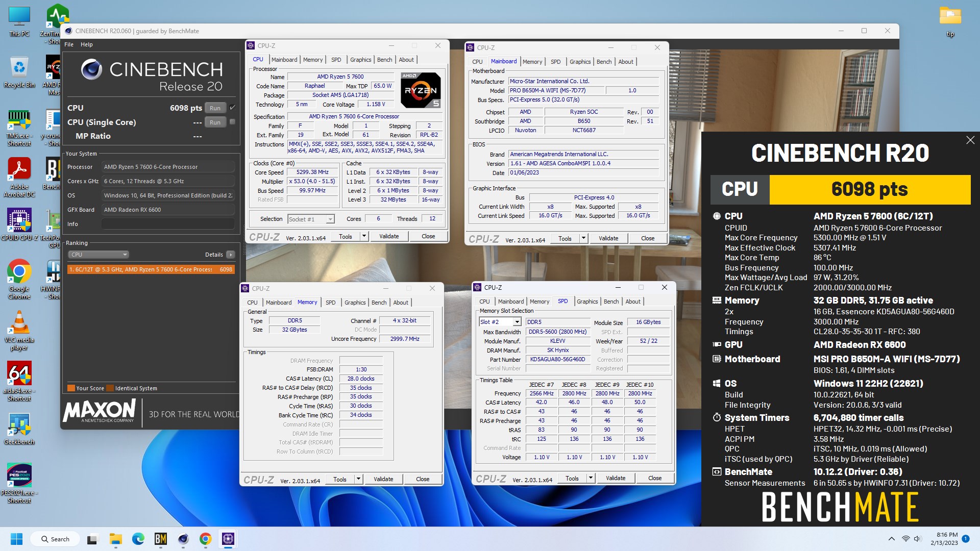Launch Google Chrome desktop shortcut
The height and width of the screenshot is (551, 980).
(x=19, y=279)
